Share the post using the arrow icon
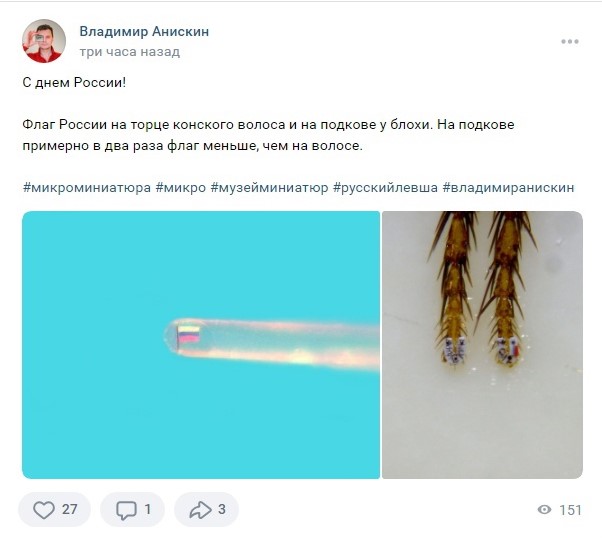This screenshot has width=602, height=541. [200, 510]
